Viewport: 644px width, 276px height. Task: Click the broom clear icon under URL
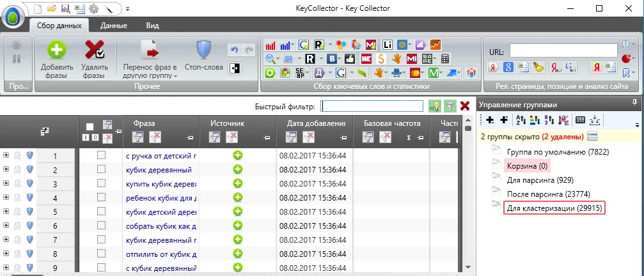tap(539, 67)
